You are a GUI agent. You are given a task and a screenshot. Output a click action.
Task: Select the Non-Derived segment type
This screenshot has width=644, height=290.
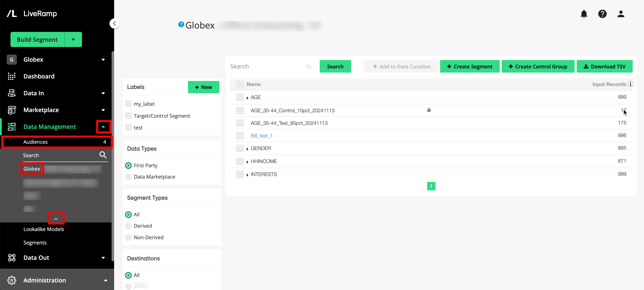[x=128, y=237]
